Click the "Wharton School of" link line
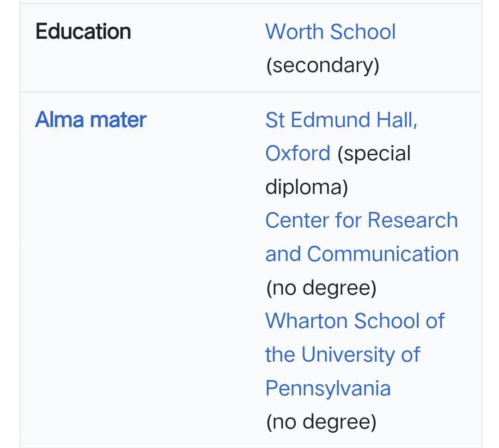 355,321
